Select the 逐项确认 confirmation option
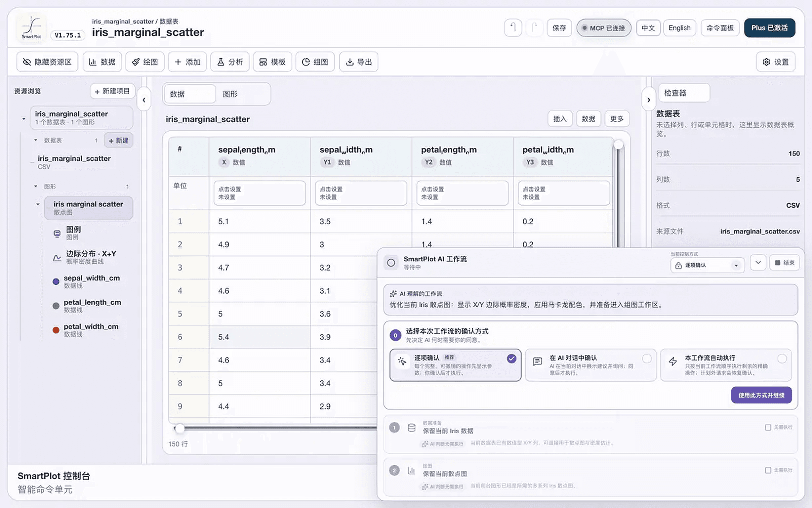 [x=455, y=365]
